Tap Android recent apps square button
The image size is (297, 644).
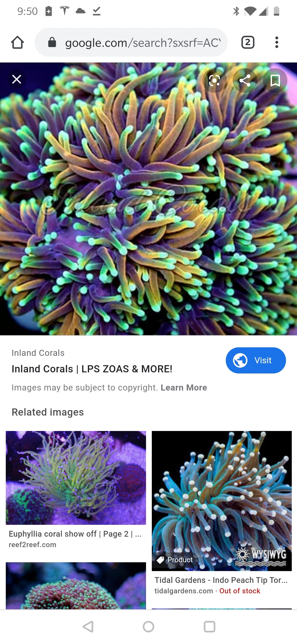coord(209,627)
